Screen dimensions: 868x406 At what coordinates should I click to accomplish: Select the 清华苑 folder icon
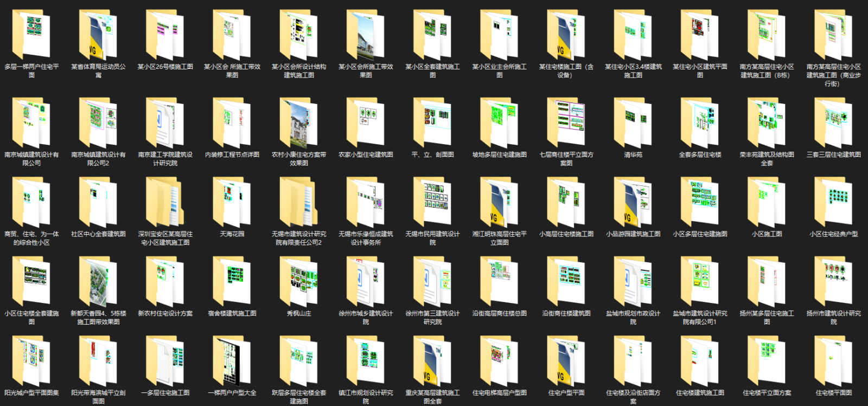pyautogui.click(x=633, y=123)
